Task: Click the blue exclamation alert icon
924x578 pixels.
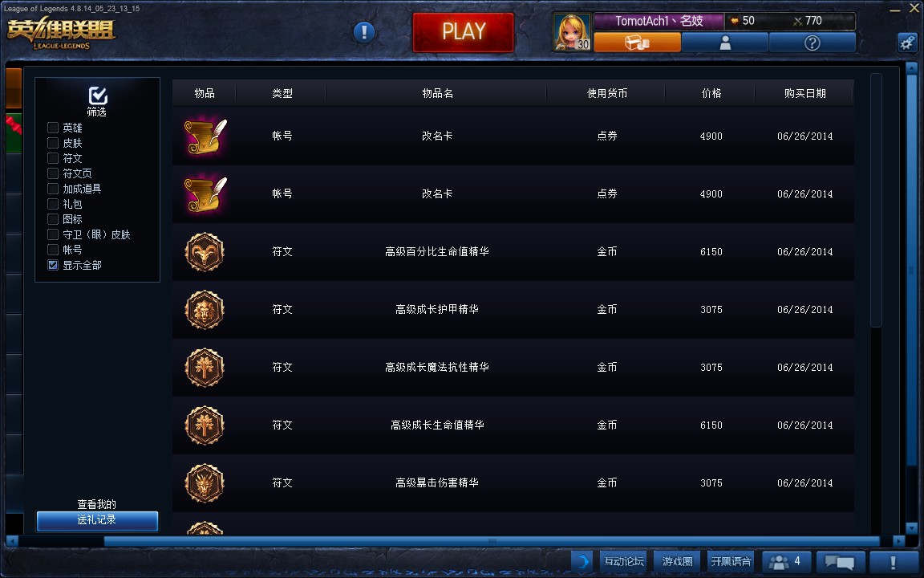Action: click(x=364, y=32)
